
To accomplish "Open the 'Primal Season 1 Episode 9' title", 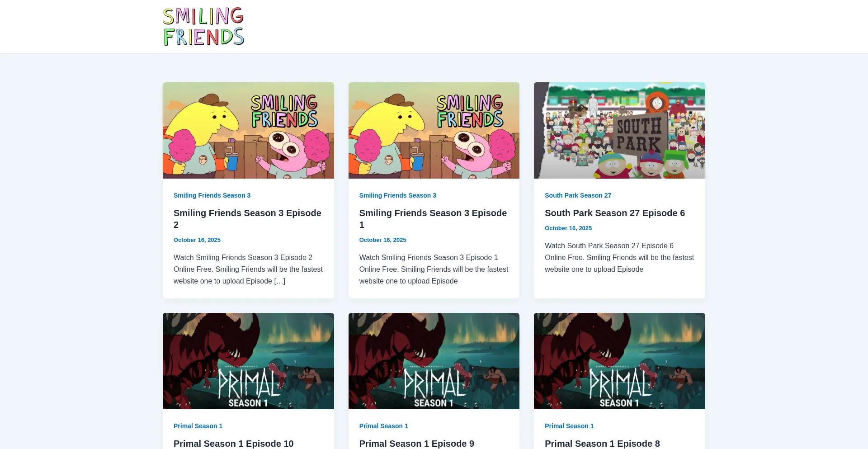I will pos(417,444).
